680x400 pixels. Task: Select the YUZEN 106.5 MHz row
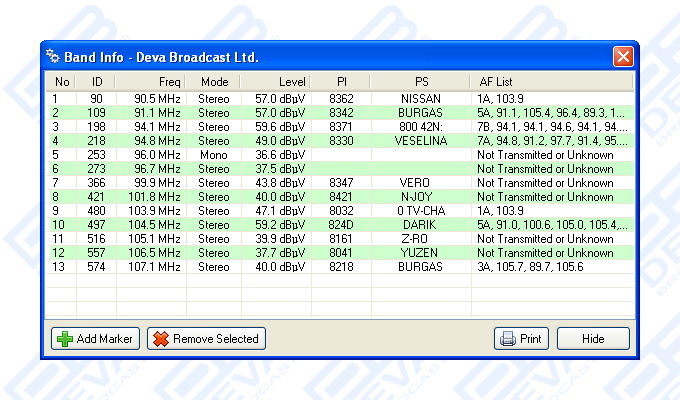click(340, 254)
